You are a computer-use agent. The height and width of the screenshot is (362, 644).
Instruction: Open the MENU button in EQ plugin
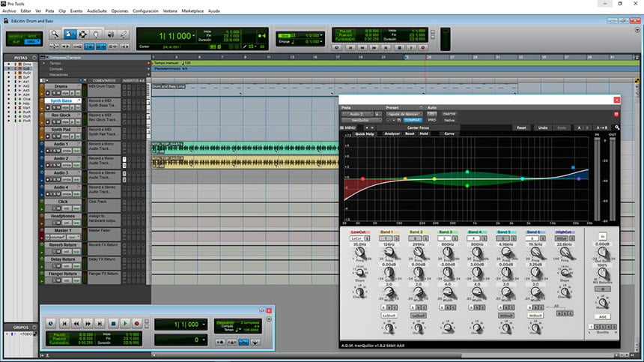pos(348,128)
